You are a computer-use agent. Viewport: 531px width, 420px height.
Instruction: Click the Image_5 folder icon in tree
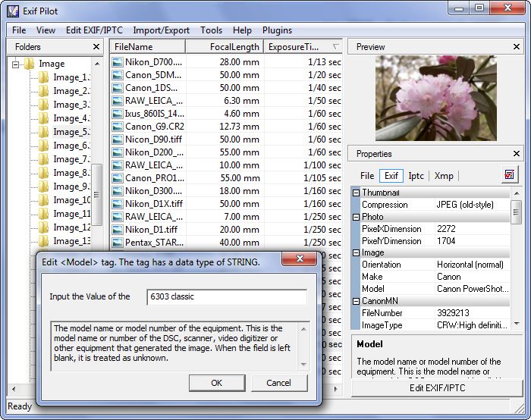(44, 132)
